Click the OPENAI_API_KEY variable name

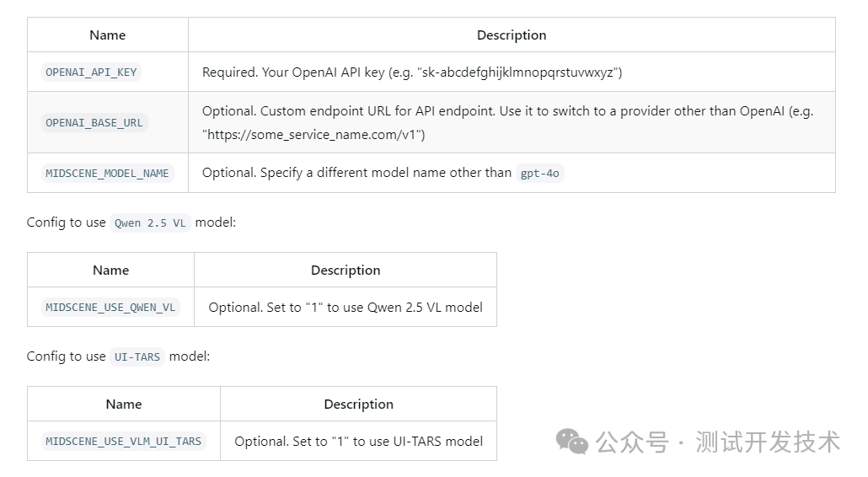tap(91, 72)
